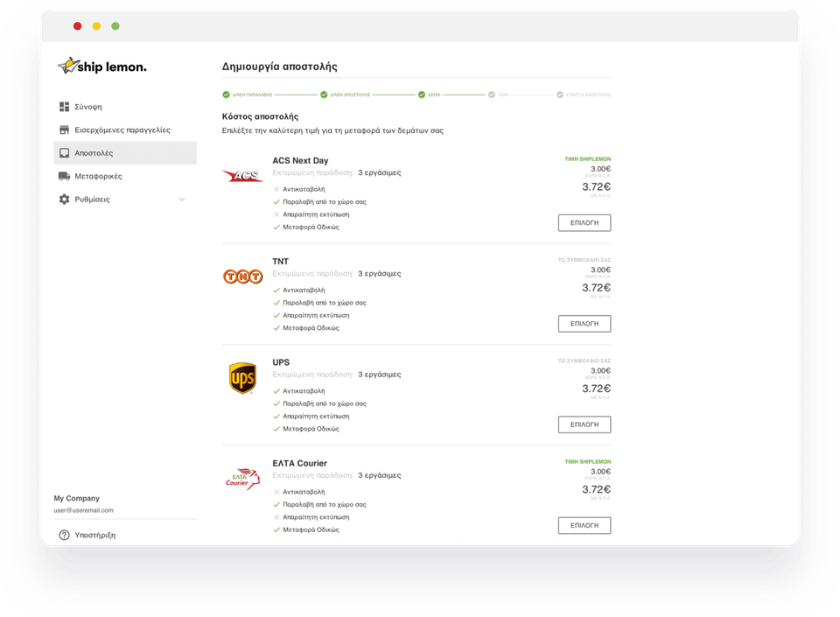
Task: Click the green window maximize dot
Action: [115, 26]
